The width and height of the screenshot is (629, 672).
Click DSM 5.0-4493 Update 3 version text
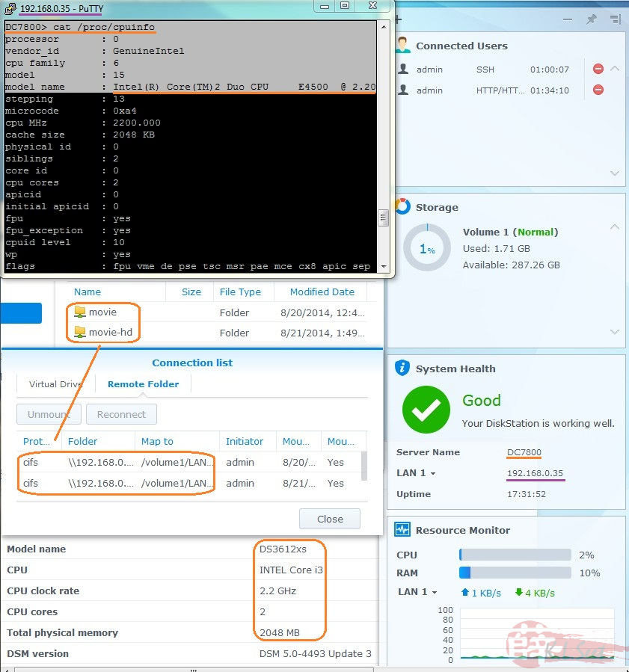coord(316,653)
